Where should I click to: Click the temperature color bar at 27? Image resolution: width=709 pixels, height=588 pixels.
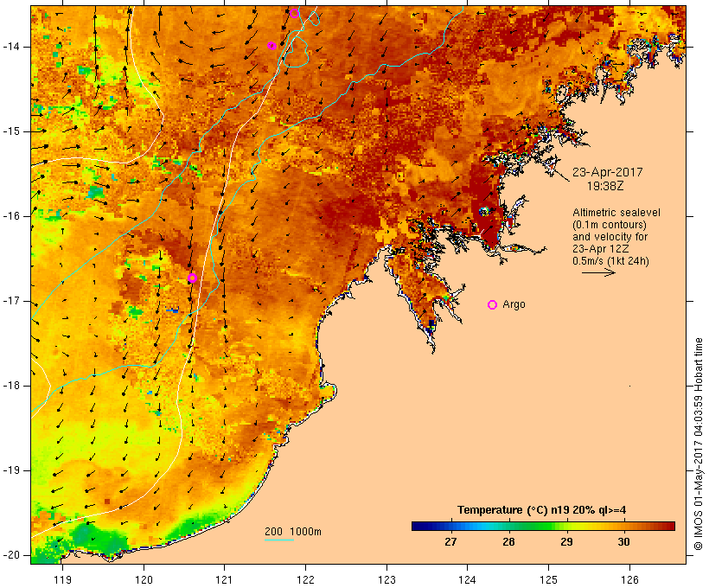[450, 526]
